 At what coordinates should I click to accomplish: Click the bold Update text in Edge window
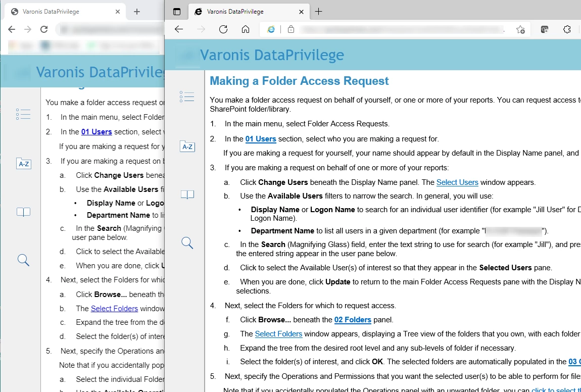(337, 282)
